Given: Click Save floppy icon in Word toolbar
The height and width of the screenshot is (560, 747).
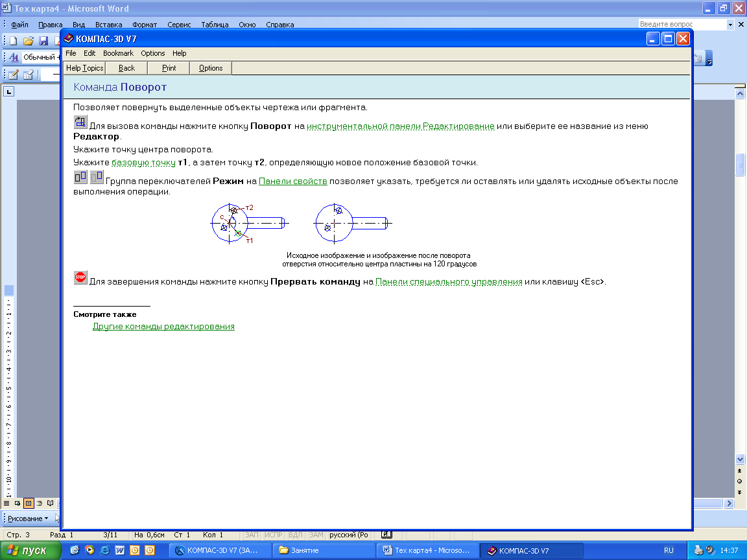Looking at the screenshot, I should pos(43,41).
